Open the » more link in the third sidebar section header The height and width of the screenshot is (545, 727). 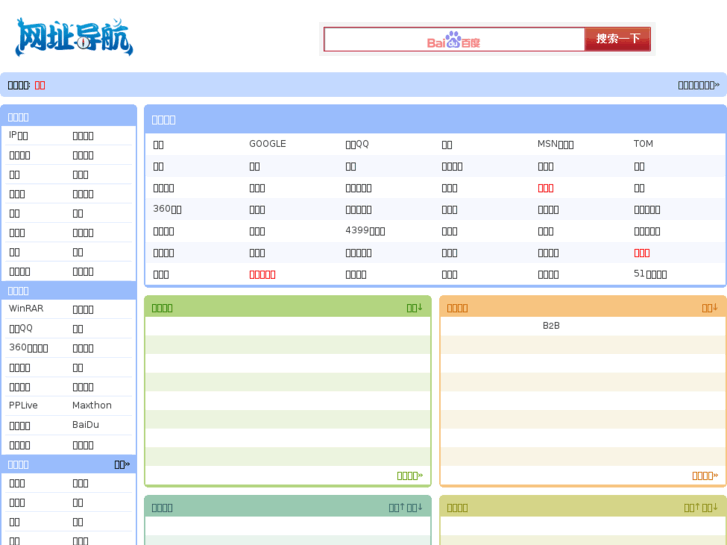(122, 465)
